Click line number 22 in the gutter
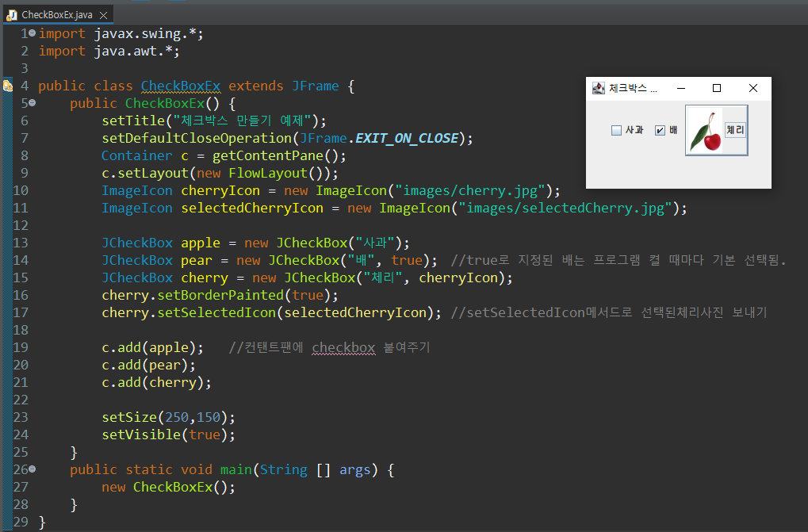Viewport: 808px width, 532px height. (x=21, y=400)
